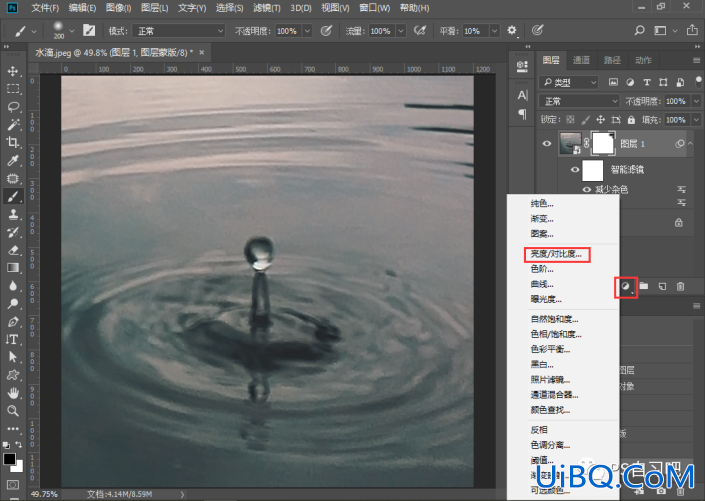Choose 曲线 from adjustment menu

542,284
